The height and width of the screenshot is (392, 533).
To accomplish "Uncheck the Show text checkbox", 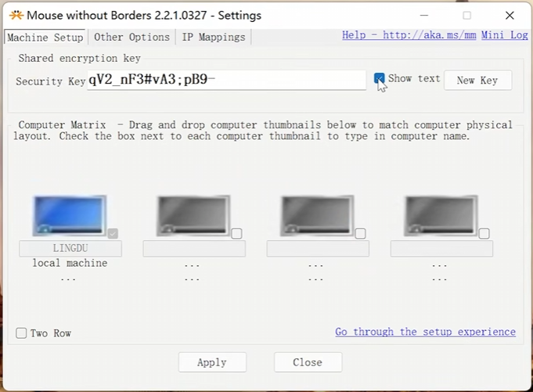I will pyautogui.click(x=379, y=78).
